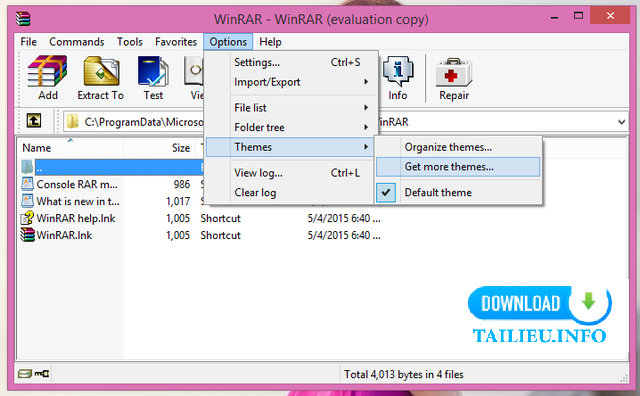Click the Shortcut type of WinRAR help.lnk
The width and height of the screenshot is (640, 396).
pos(220,218)
